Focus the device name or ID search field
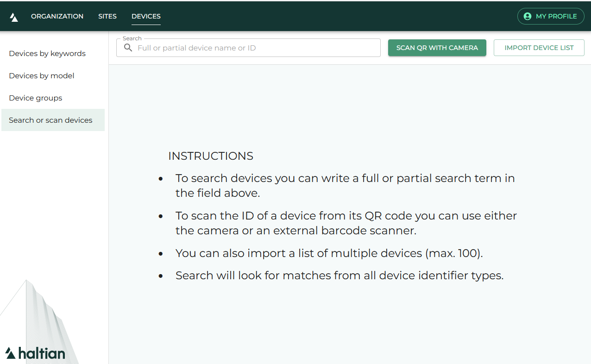 [248, 48]
